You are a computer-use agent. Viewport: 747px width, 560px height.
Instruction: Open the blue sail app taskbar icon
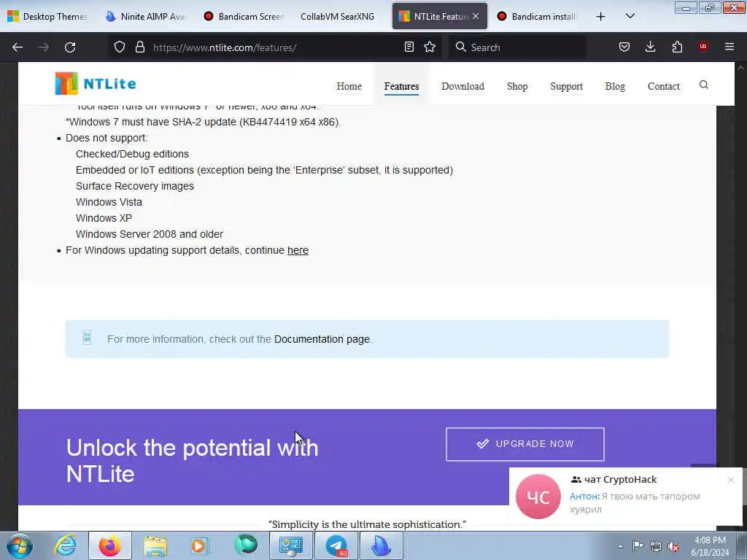coord(381,545)
